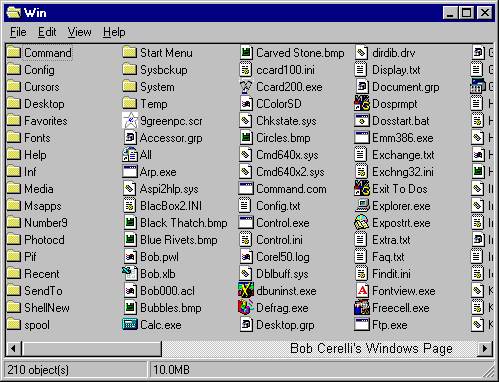Click the Command.com icon
The image size is (499, 382).
(x=246, y=188)
